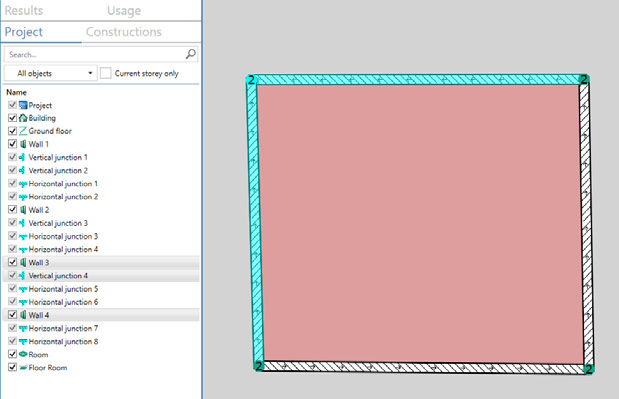Screen dimensions: 619x399
Task: Switch to the Usage tab
Action: [x=124, y=11]
